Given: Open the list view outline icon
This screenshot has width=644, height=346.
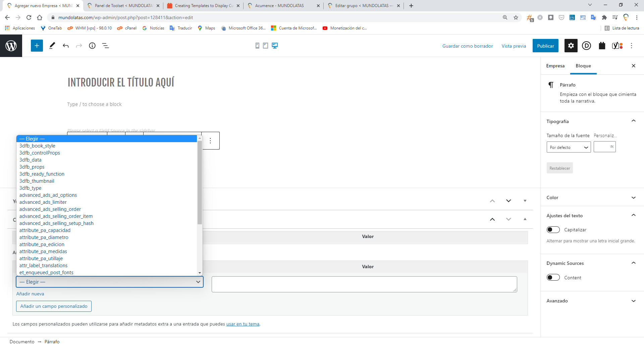Looking at the screenshot, I should [x=105, y=46].
